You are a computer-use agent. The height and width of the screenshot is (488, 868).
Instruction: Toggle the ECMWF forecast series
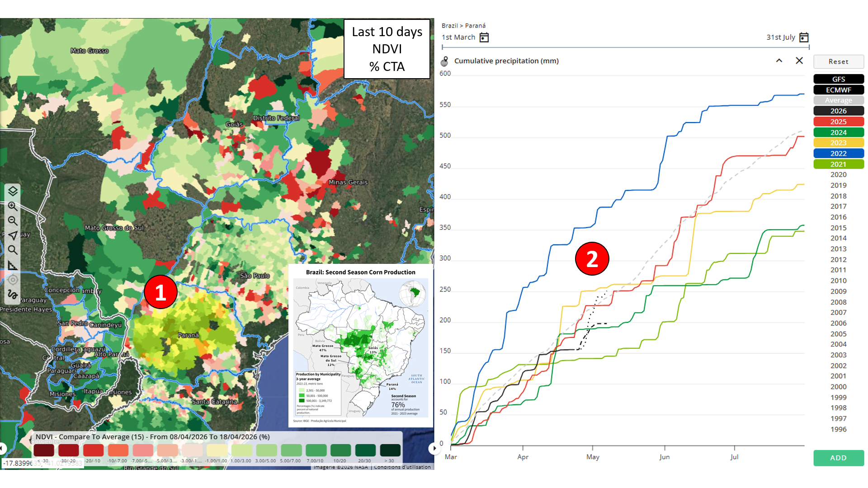[x=838, y=90]
